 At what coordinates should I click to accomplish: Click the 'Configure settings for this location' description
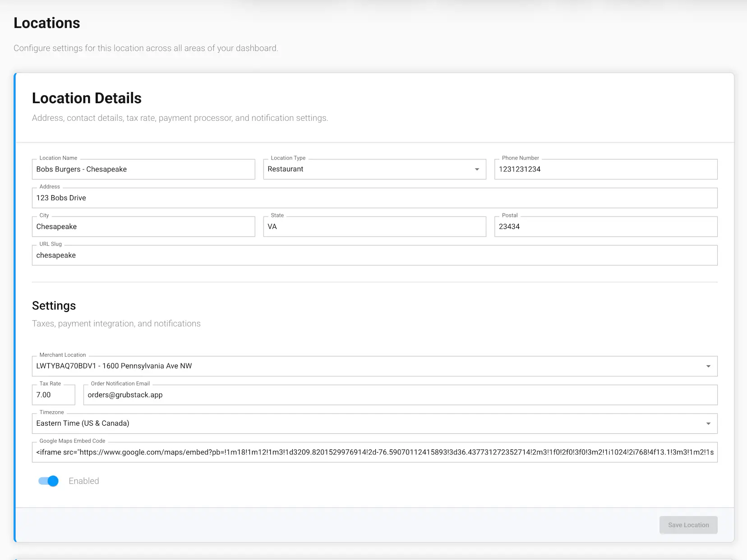[x=146, y=48]
